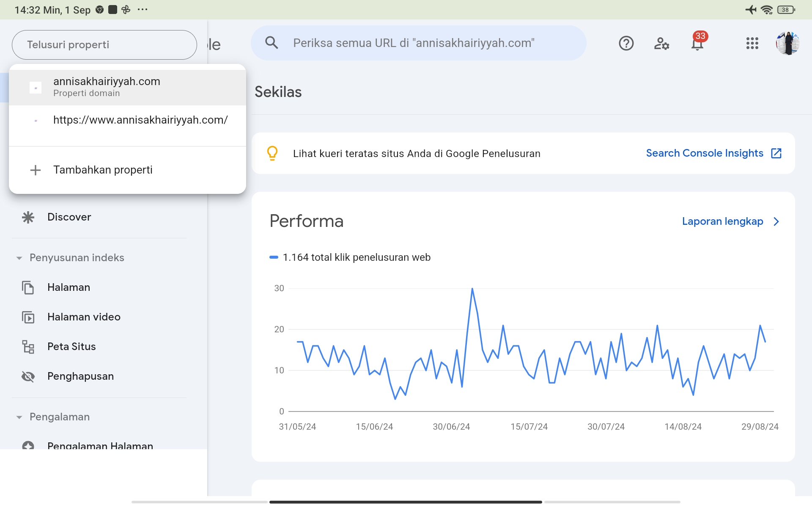Image resolution: width=812 pixels, height=508 pixels.
Task: Open user and permission settings icon
Action: coord(661,43)
